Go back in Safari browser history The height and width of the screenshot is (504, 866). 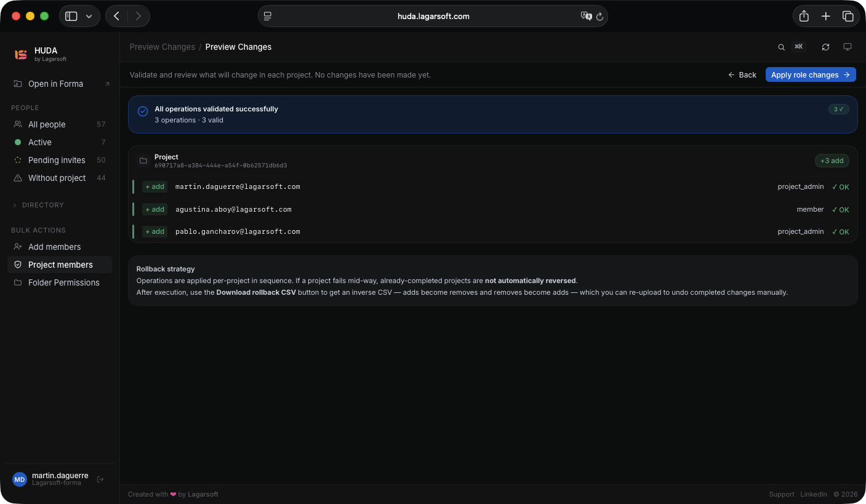(x=116, y=16)
